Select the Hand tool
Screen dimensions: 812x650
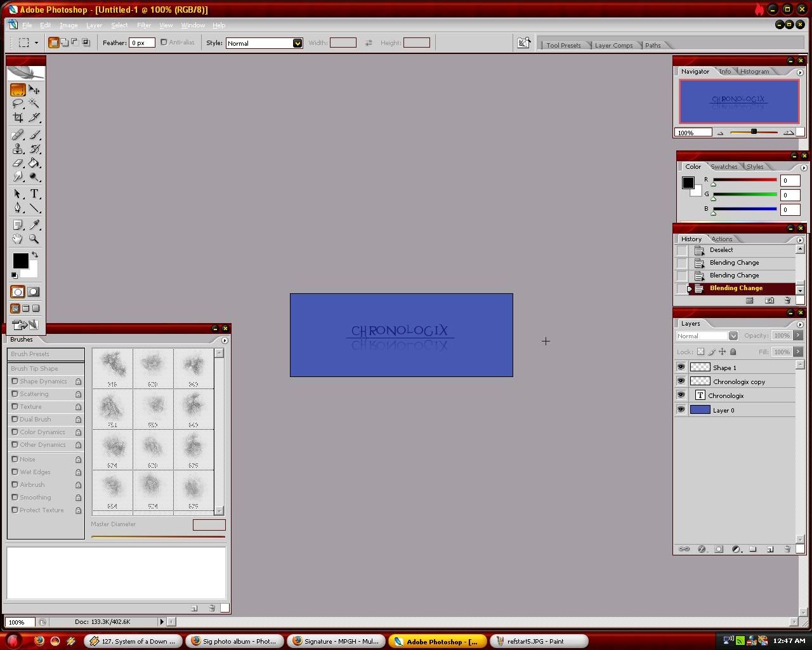[18, 239]
